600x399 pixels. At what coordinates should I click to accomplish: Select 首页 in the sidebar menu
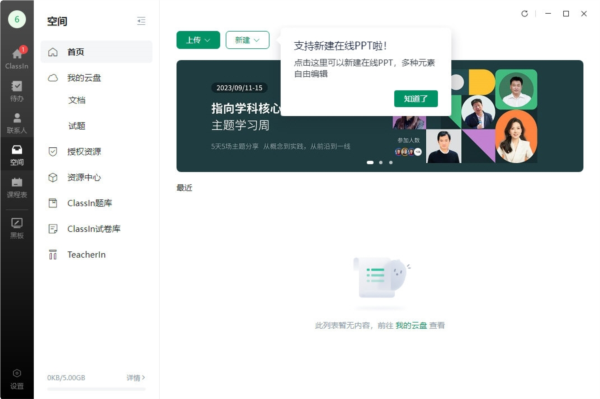coord(96,52)
